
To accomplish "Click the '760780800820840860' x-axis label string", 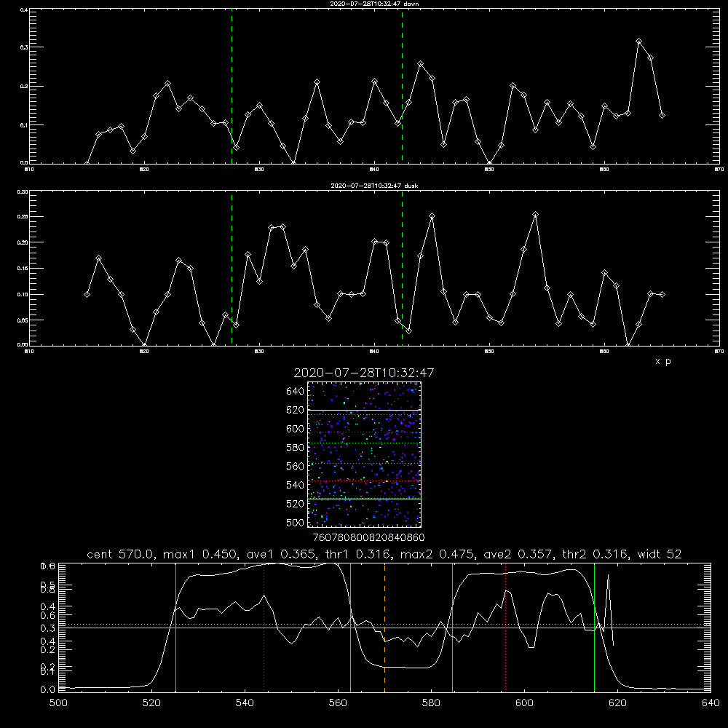I will click(x=368, y=537).
